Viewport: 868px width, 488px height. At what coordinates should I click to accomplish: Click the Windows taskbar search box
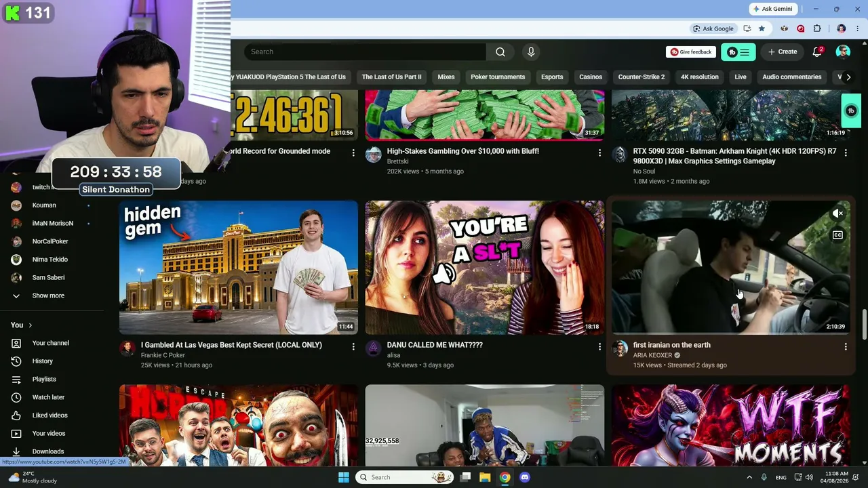click(x=406, y=477)
